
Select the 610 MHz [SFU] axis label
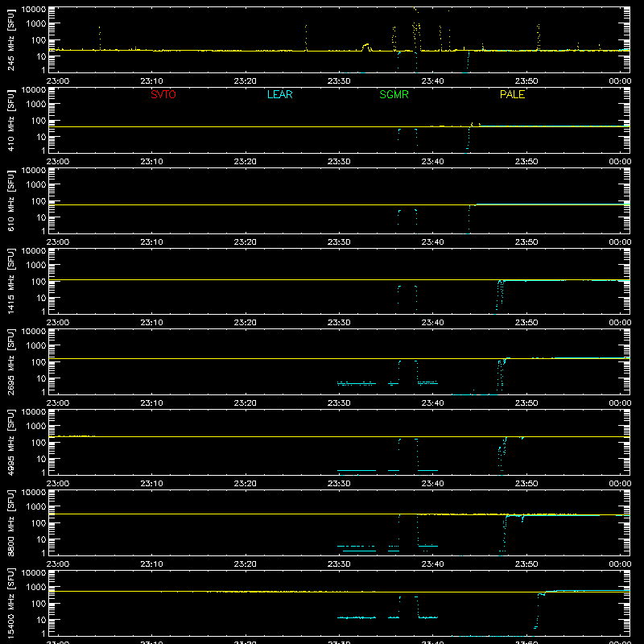coord(11,200)
